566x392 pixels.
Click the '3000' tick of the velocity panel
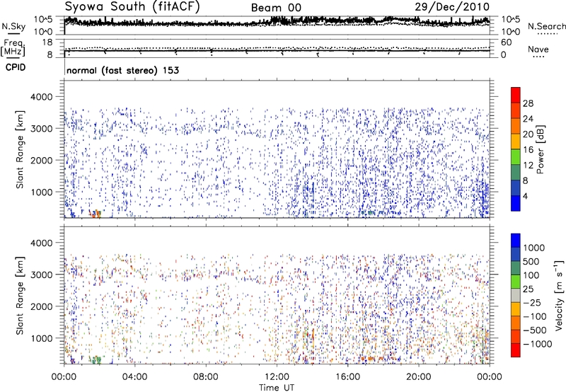tap(42, 275)
